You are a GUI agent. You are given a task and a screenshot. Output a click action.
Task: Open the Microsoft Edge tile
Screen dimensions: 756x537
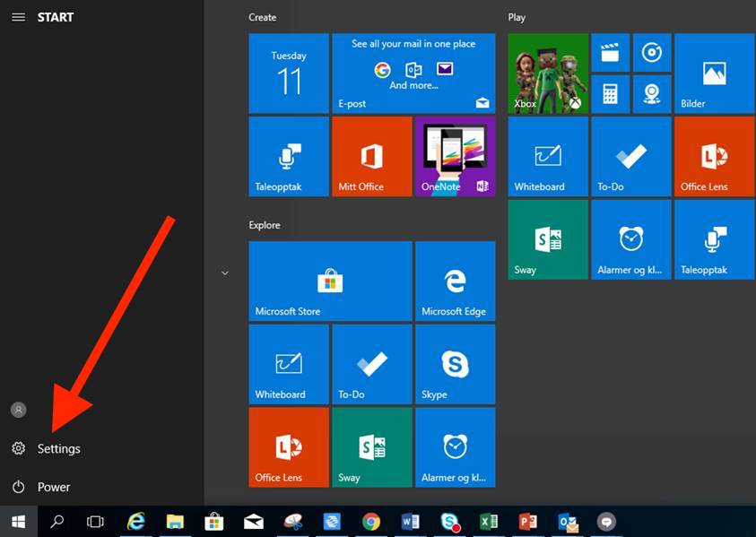click(455, 281)
